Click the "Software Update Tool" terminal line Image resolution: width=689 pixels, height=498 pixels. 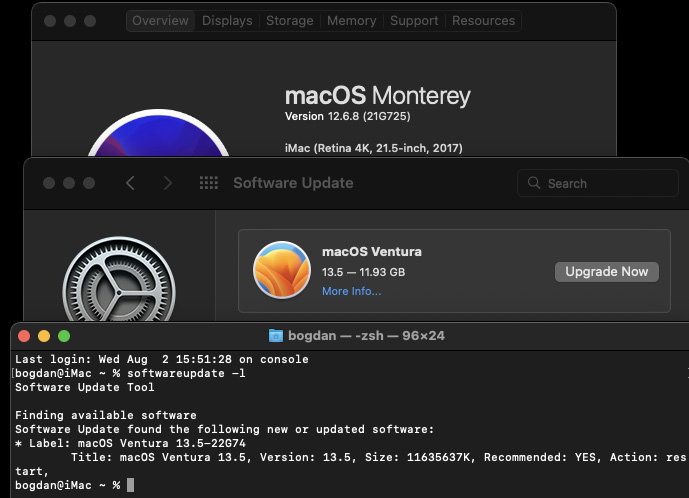(x=84, y=387)
